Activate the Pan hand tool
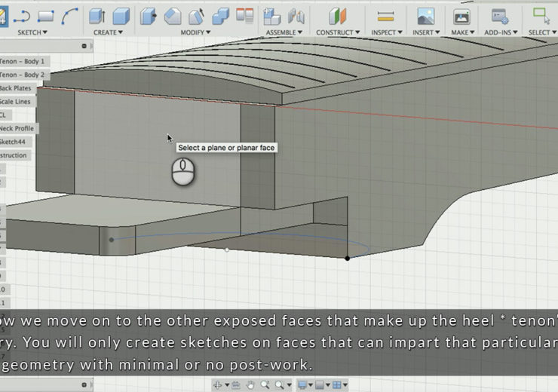Image resolution: width=558 pixels, height=392 pixels. (250, 385)
